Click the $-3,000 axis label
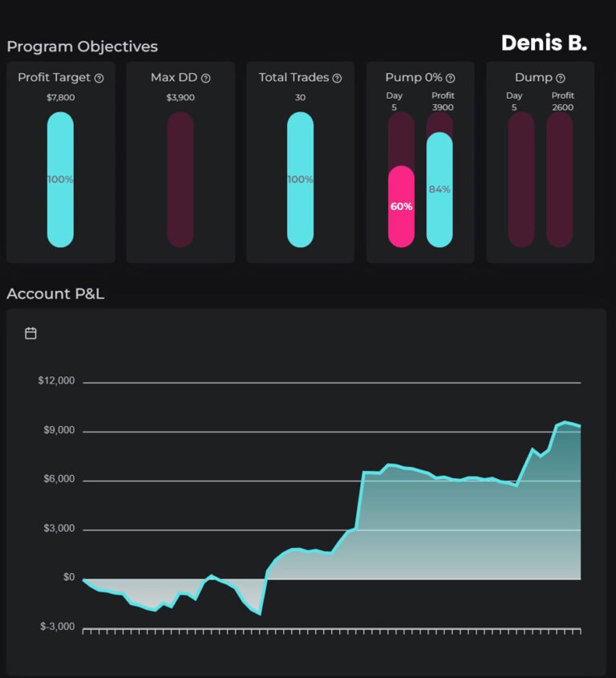 (57, 626)
